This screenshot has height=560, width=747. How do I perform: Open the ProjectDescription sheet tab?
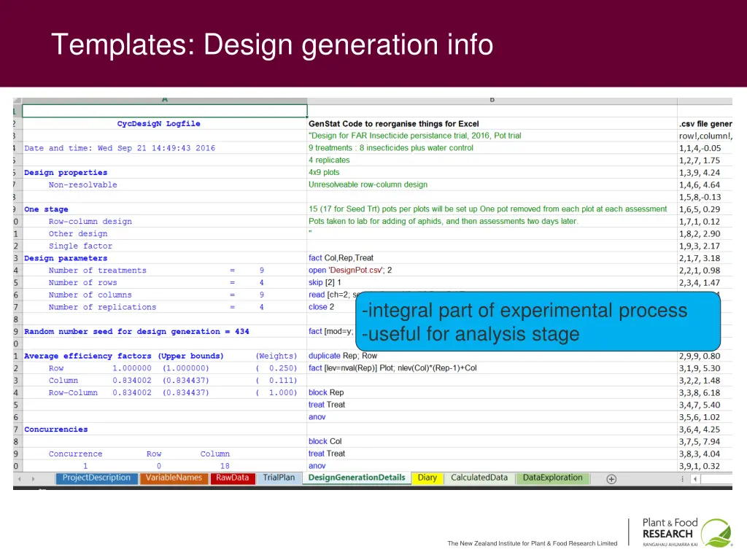[x=96, y=478]
